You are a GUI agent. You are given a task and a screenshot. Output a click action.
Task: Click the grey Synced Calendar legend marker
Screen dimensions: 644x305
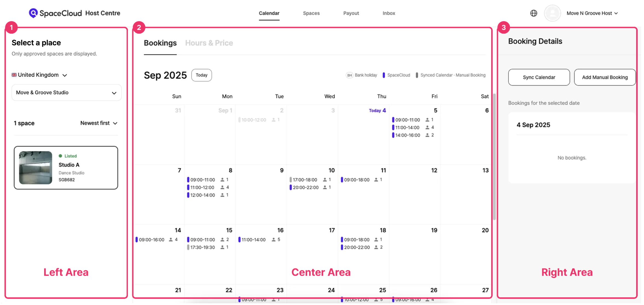[x=417, y=75]
